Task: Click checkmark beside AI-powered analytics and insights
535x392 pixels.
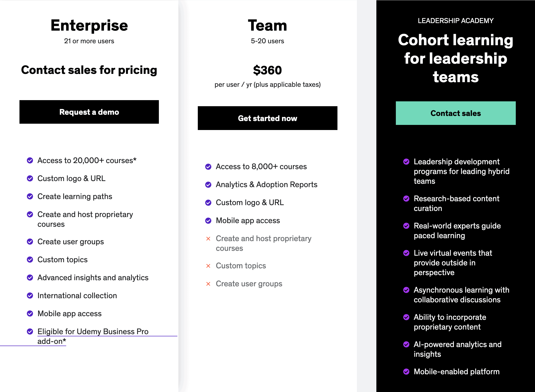Action: pyautogui.click(x=406, y=344)
